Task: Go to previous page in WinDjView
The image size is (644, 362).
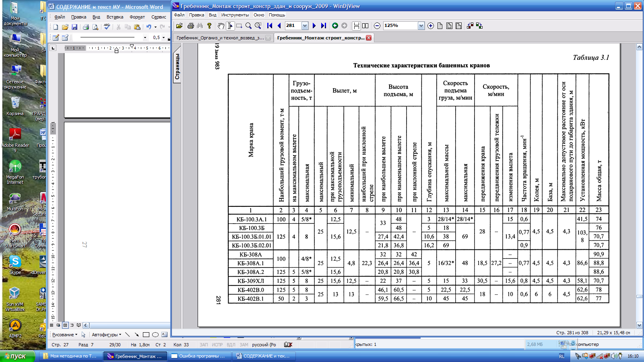Action: coord(279,26)
